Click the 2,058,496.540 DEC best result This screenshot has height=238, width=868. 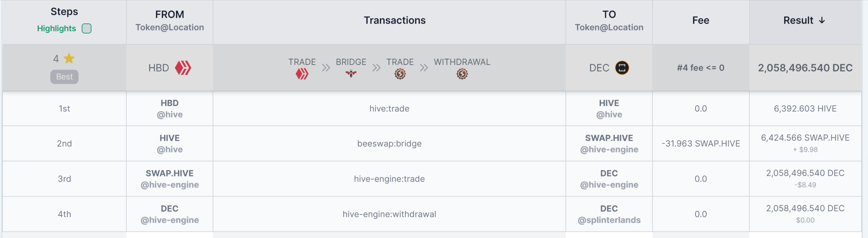pos(805,68)
